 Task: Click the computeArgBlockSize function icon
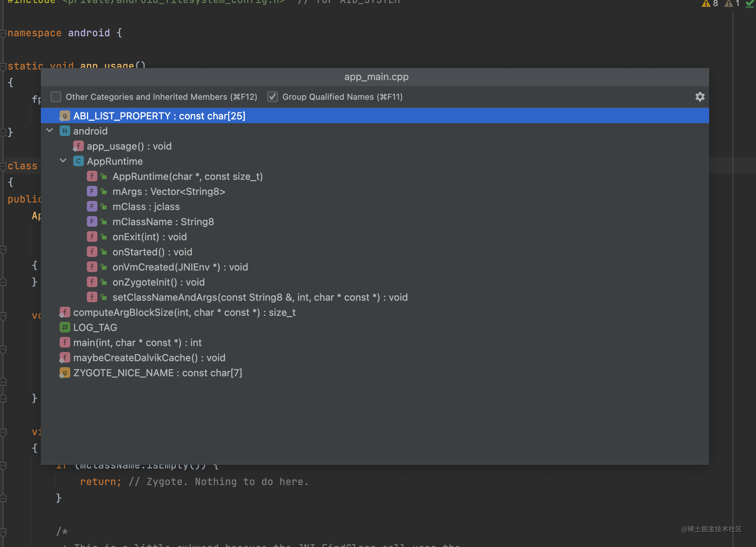point(65,312)
